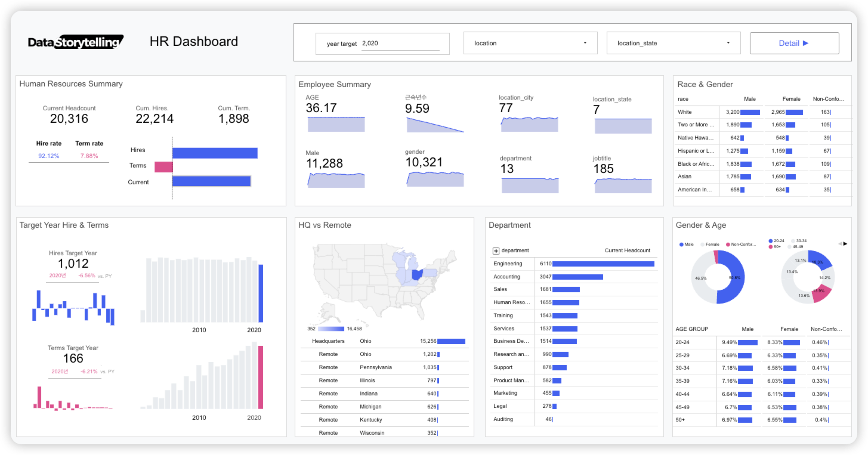Click the 35-39 age group row
Viewport: 868px width, 455px height.
pyautogui.click(x=763, y=381)
